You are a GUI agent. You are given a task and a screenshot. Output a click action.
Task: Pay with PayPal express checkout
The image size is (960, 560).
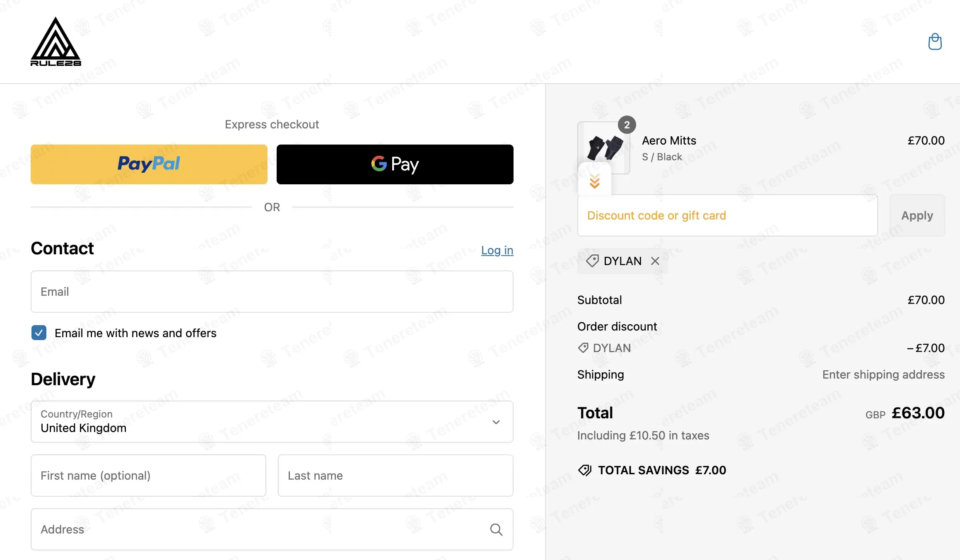149,164
